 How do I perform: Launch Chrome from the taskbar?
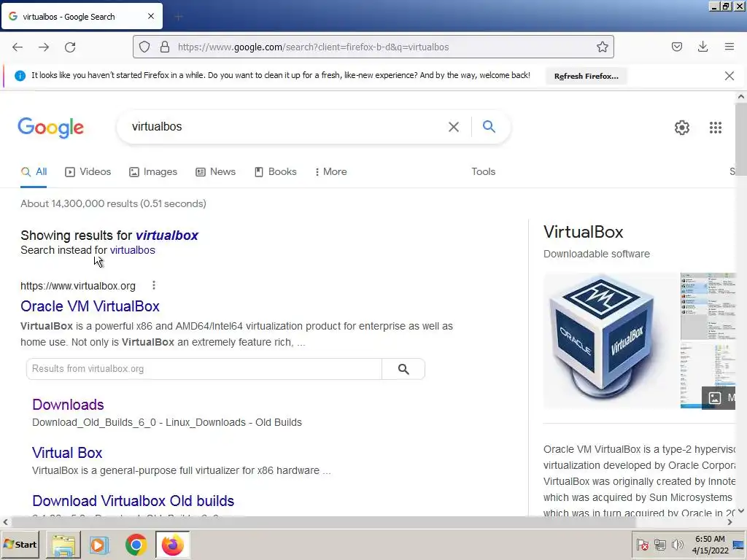pyautogui.click(x=136, y=545)
